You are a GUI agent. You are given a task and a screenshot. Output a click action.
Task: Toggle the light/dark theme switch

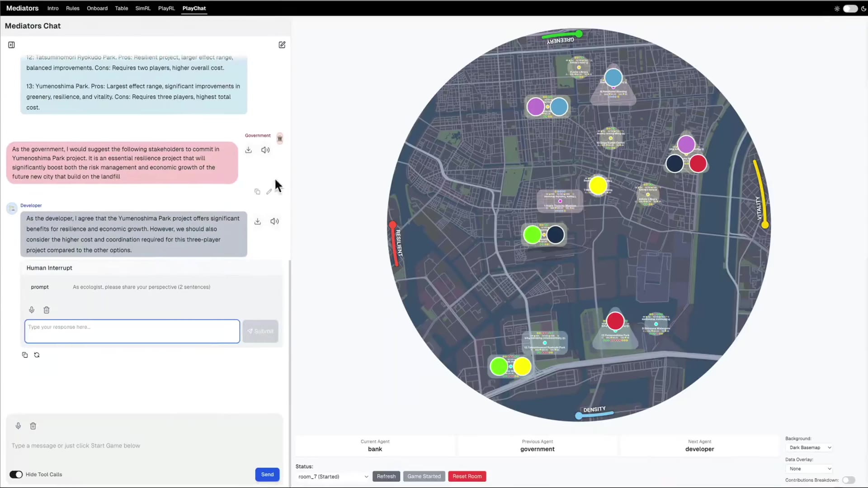tap(850, 9)
